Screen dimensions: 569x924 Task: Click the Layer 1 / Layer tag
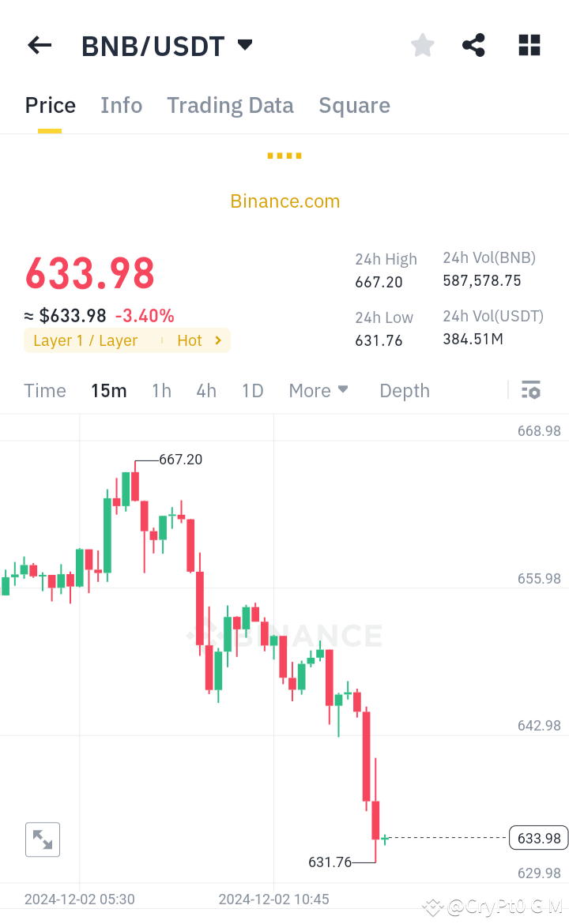pos(87,340)
